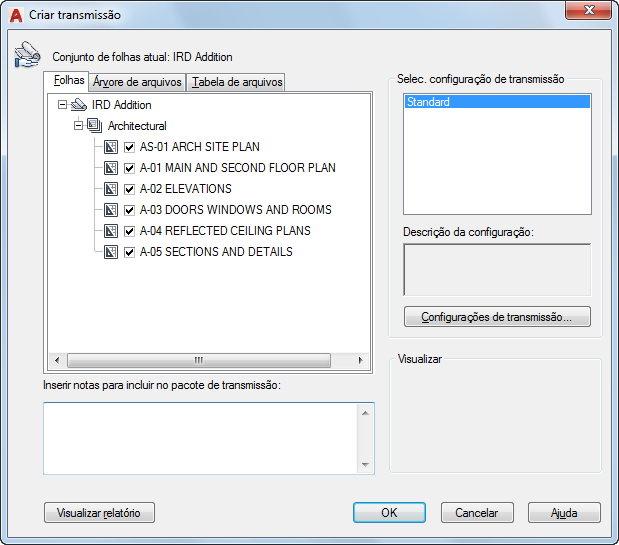Image resolution: width=619 pixels, height=545 pixels.
Task: Uncheck the A-03 DOORS WINDOWS AND ROOMS checkbox
Action: coord(129,210)
